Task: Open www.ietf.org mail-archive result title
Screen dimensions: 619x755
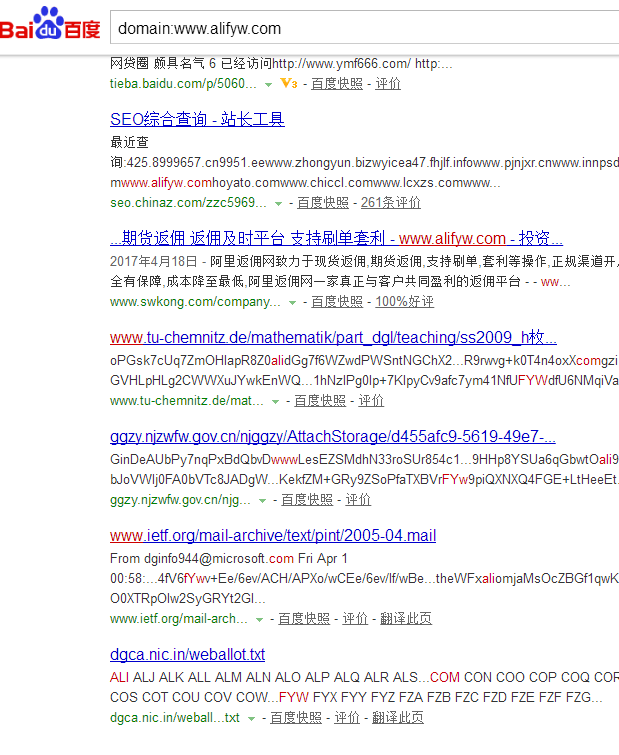Action: click(273, 535)
